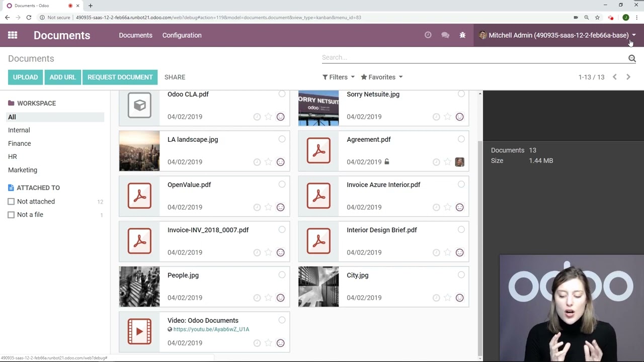Open the People.jpg thumbnail
Viewport: 644px width, 362px height.
point(139,287)
